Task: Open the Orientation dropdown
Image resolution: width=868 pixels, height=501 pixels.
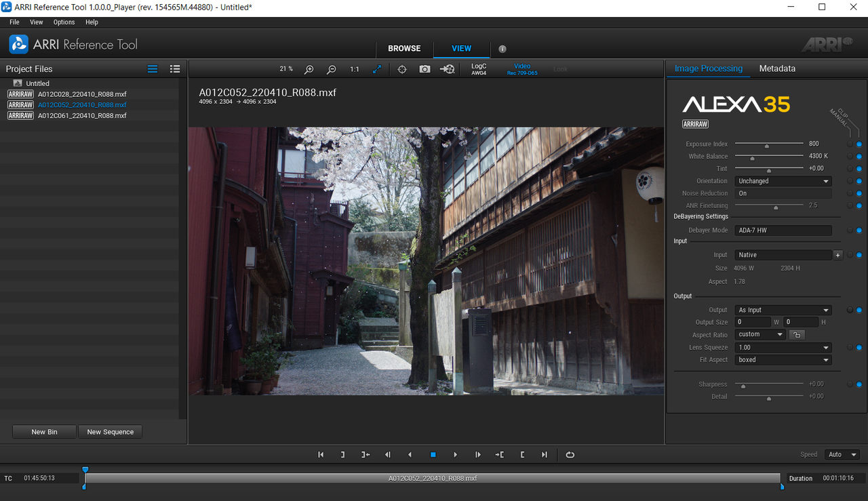Action: 783,181
